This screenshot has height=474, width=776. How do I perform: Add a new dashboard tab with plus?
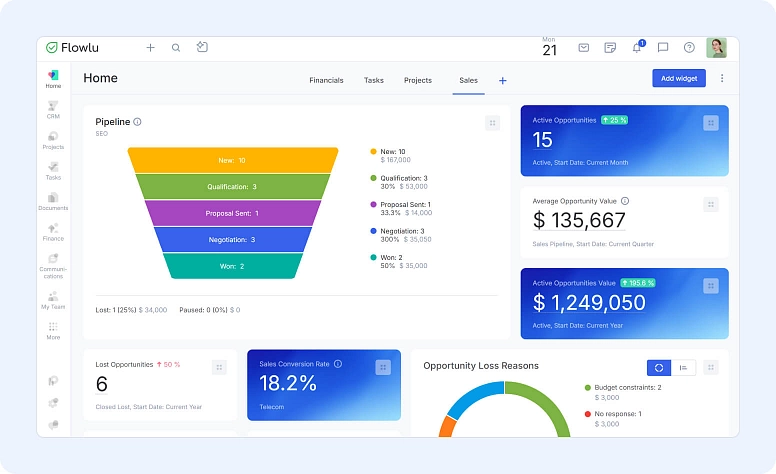(503, 80)
